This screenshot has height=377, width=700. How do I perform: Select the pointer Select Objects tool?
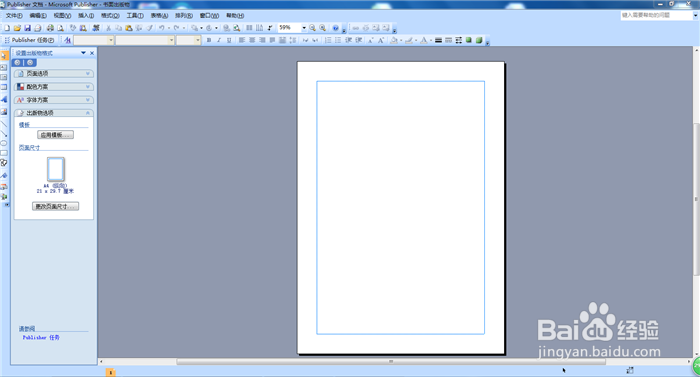(4, 56)
